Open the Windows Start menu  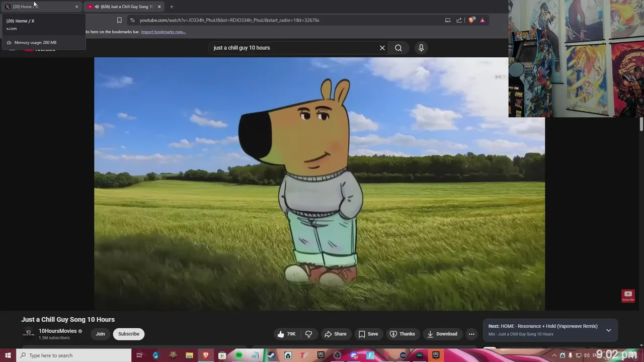tap(8, 355)
